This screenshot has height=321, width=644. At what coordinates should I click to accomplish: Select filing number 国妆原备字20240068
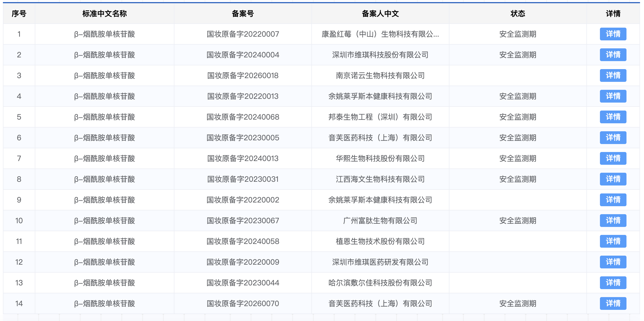(x=243, y=117)
